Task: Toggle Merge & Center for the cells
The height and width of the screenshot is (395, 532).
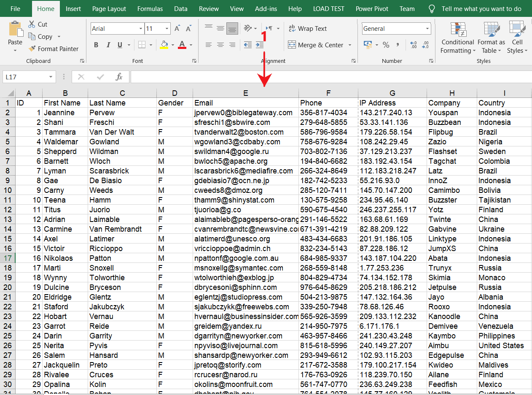Action: 316,45
